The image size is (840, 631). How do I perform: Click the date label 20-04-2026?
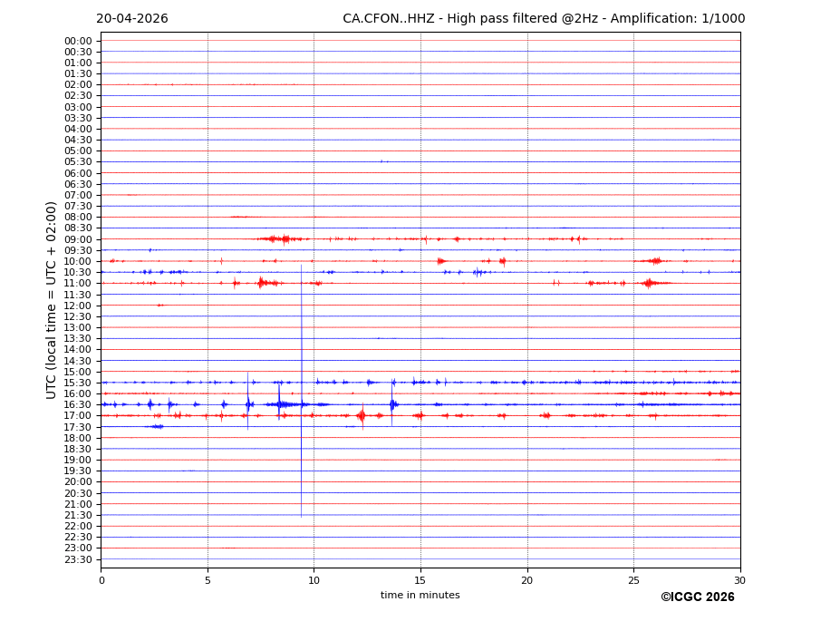[x=132, y=19]
